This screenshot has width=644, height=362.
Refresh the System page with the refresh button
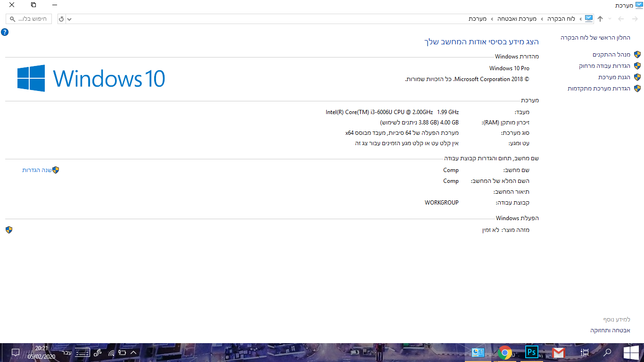click(61, 19)
